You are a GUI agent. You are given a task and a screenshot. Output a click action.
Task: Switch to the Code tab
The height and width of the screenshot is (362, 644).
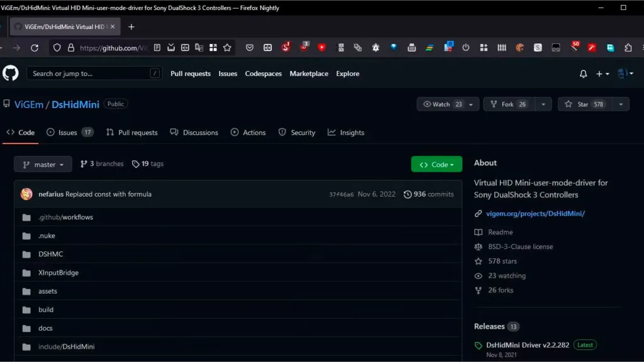tap(21, 133)
